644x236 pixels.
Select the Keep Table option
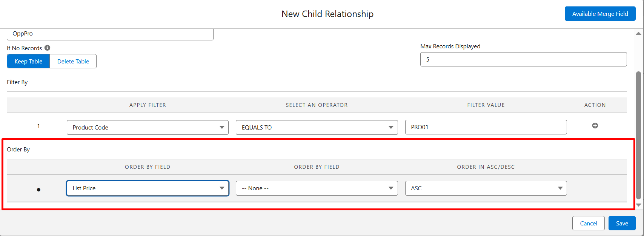coord(28,62)
